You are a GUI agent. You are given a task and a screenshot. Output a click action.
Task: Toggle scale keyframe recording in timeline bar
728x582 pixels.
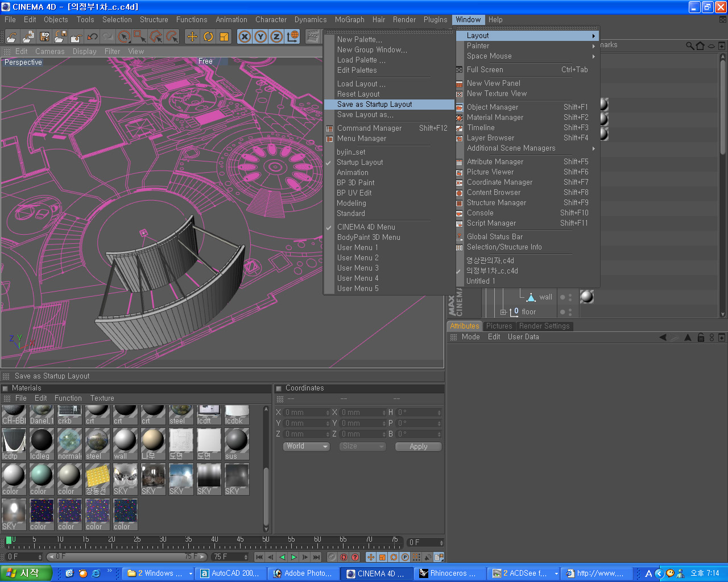tap(382, 557)
